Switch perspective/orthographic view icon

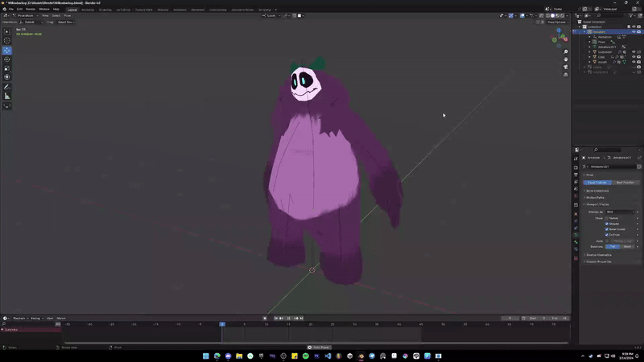(566, 75)
